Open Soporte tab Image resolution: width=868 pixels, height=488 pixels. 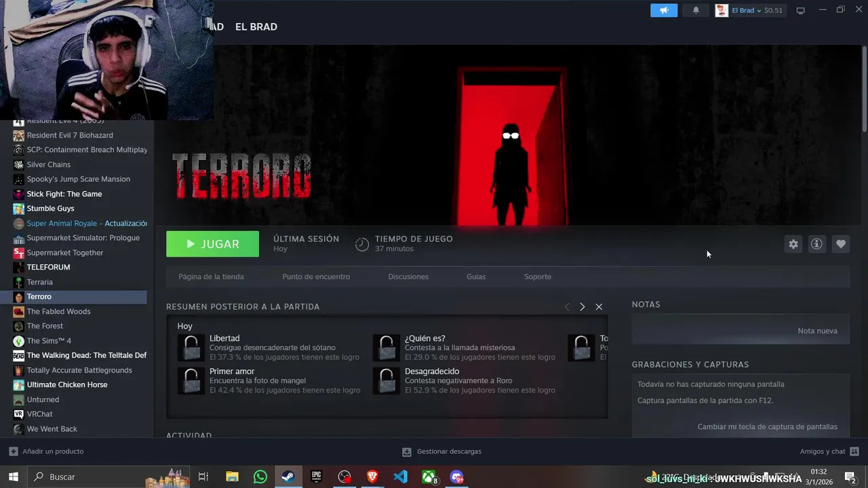538,277
